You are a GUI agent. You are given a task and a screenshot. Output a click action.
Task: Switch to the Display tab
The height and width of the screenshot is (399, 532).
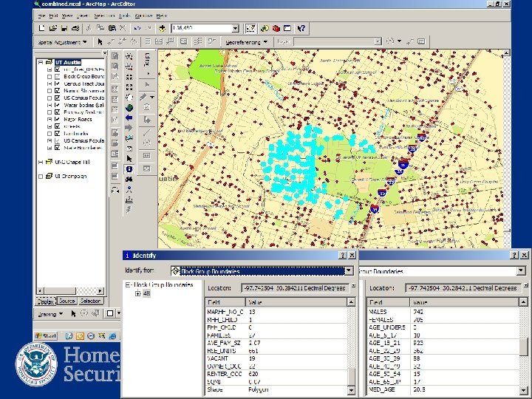46,301
